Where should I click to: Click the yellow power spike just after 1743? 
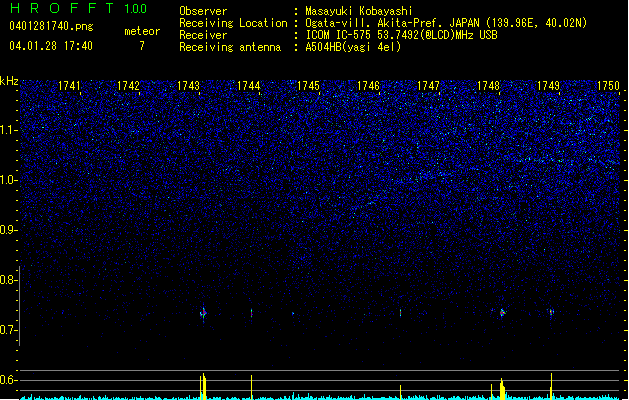pos(203,386)
